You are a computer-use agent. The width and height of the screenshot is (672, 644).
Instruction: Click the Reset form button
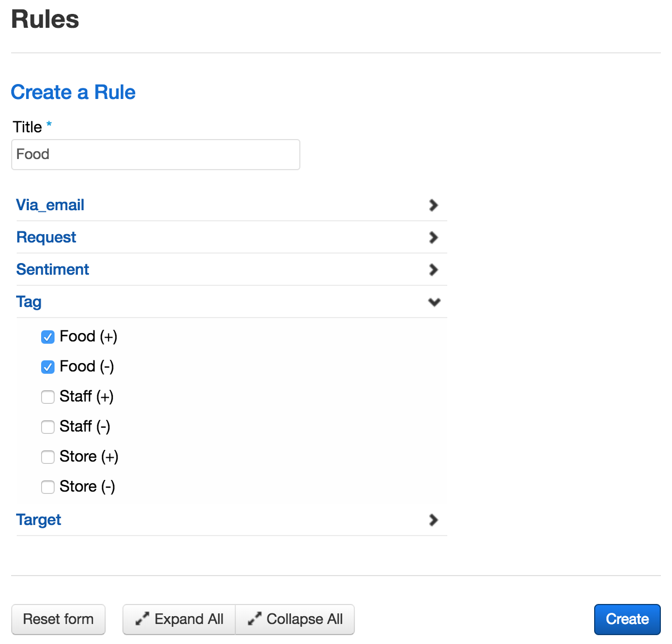(x=58, y=620)
